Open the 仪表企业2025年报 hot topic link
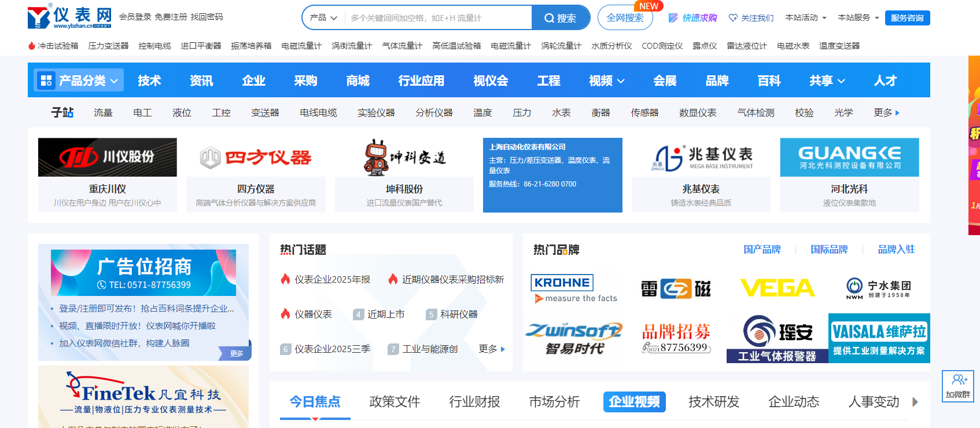The height and width of the screenshot is (428, 980). 332,280
